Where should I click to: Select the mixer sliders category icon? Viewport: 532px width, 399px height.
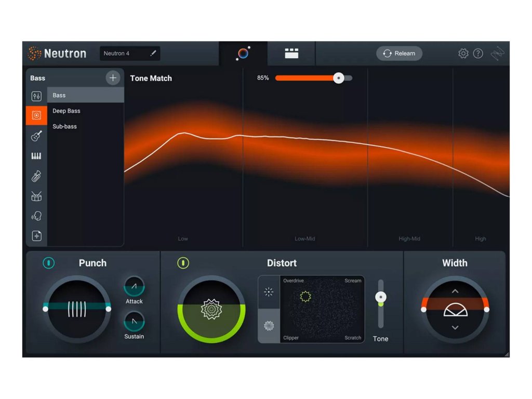pos(36,96)
